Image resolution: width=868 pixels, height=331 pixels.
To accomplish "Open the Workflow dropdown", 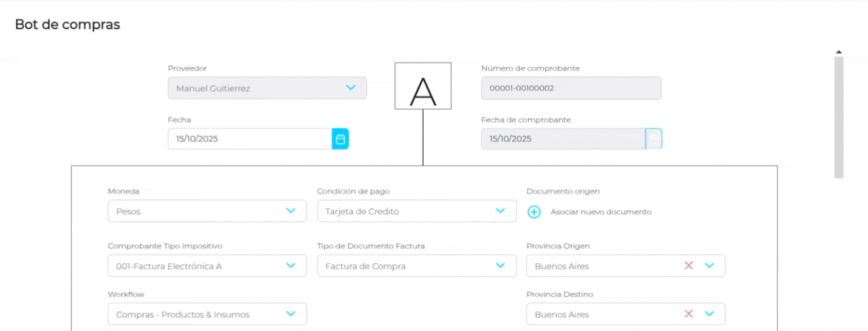I will [291, 314].
